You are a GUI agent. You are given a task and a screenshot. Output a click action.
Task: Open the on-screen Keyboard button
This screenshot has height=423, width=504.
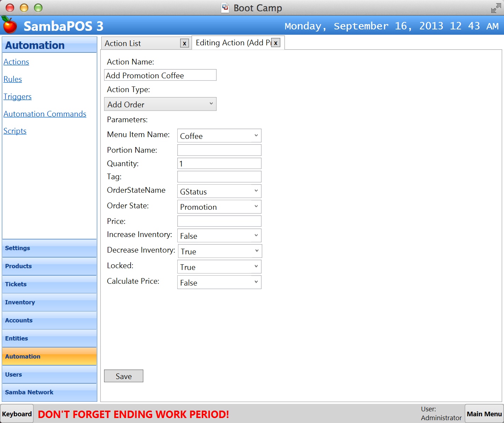17,414
